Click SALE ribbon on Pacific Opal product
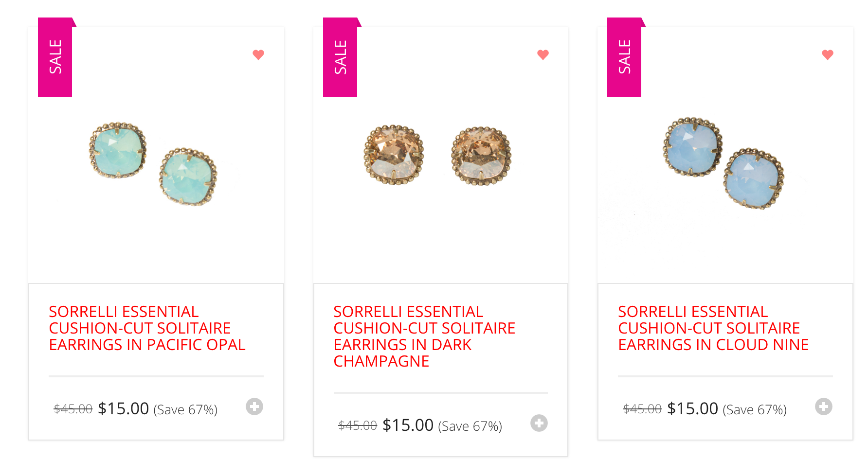This screenshot has width=868, height=459. 55,57
